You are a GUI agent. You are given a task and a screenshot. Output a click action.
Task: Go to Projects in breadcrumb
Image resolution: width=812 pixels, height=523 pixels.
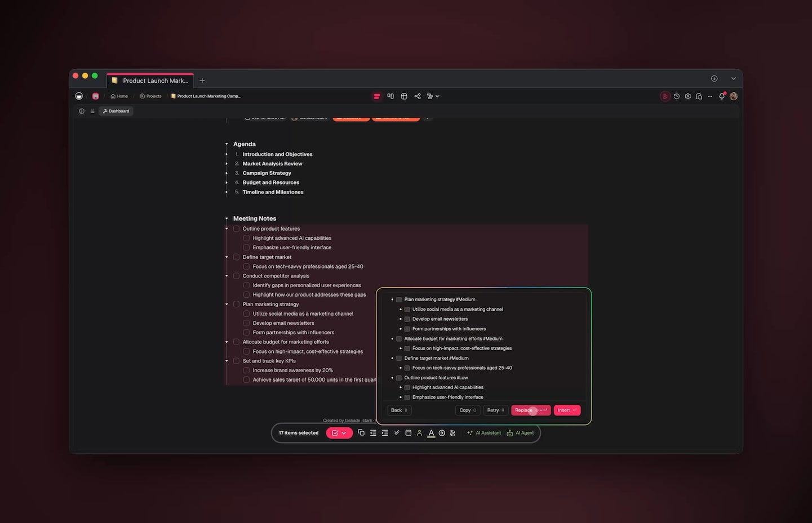(x=150, y=96)
